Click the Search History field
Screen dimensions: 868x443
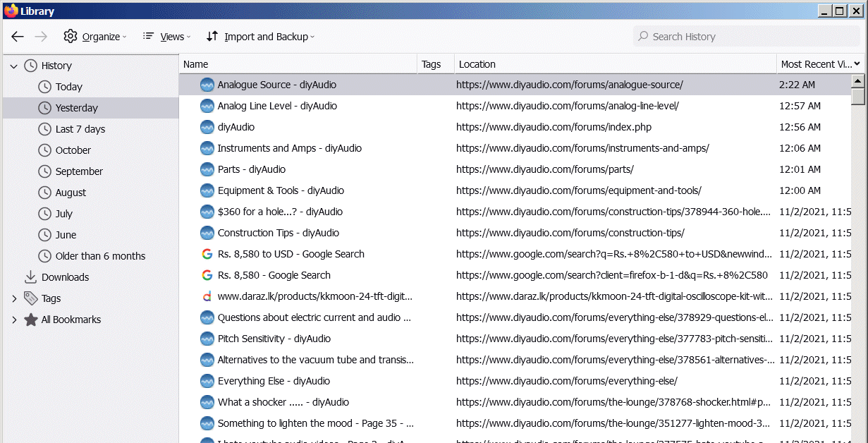click(x=747, y=37)
